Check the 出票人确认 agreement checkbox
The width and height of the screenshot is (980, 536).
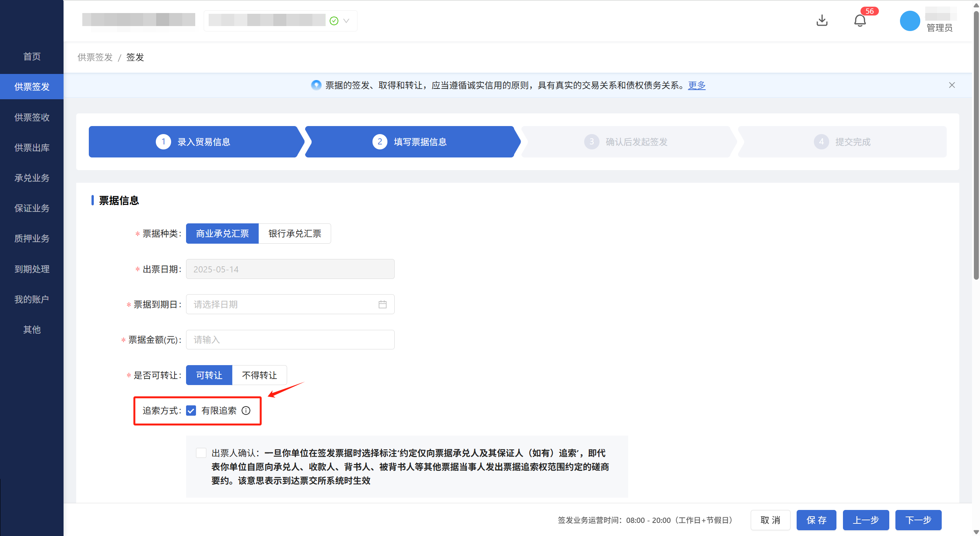[201, 453]
